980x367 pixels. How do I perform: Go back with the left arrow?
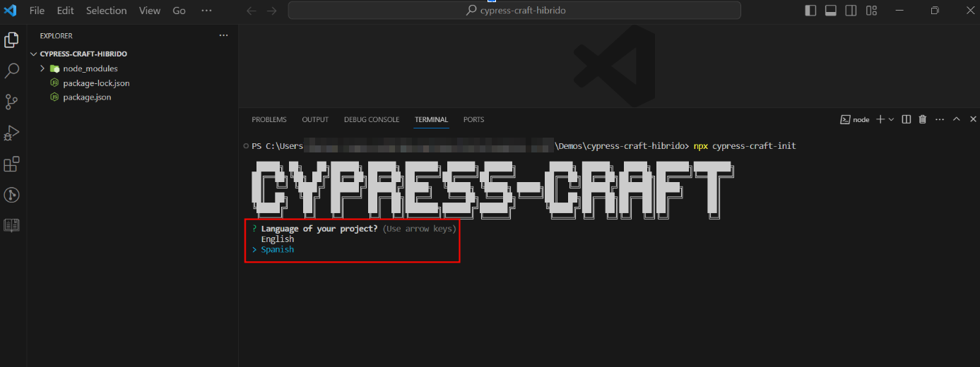(x=252, y=11)
